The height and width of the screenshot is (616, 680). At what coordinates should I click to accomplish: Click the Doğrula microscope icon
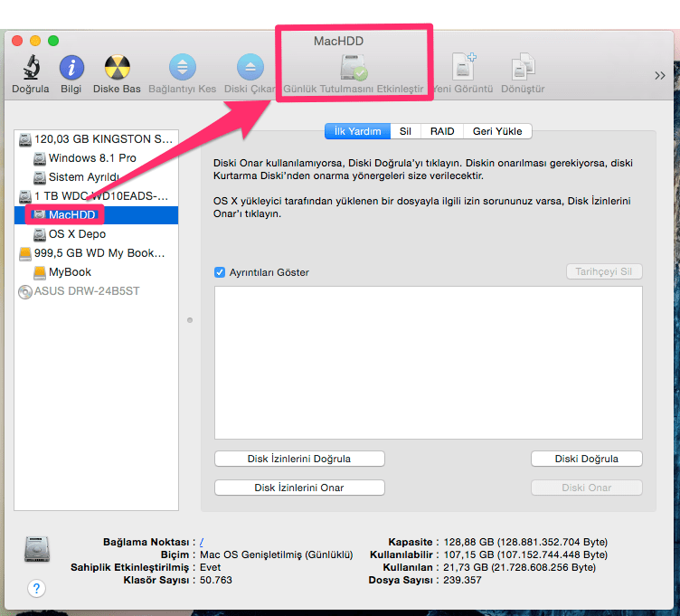(31, 67)
